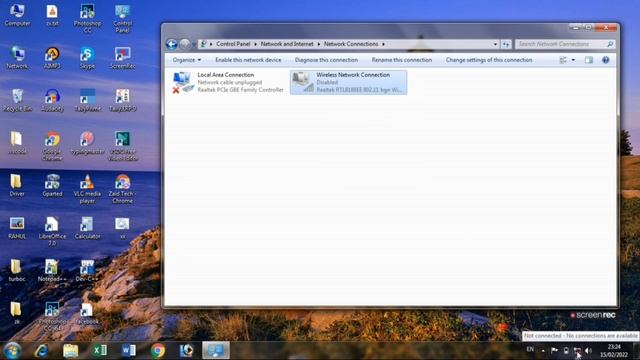Launch Excel from taskbar

(99, 351)
